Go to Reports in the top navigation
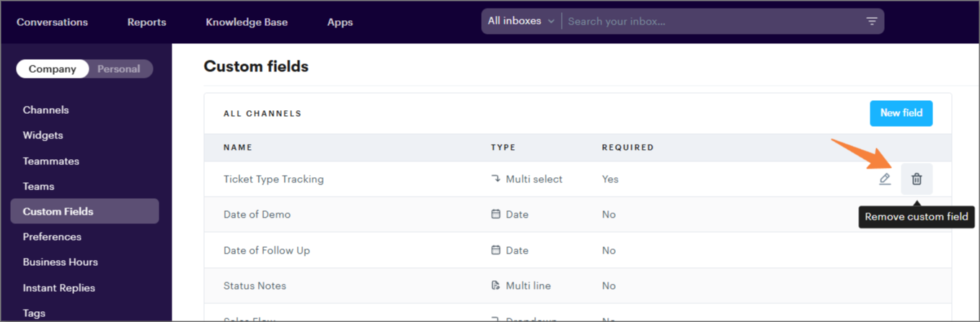 pyautogui.click(x=146, y=22)
